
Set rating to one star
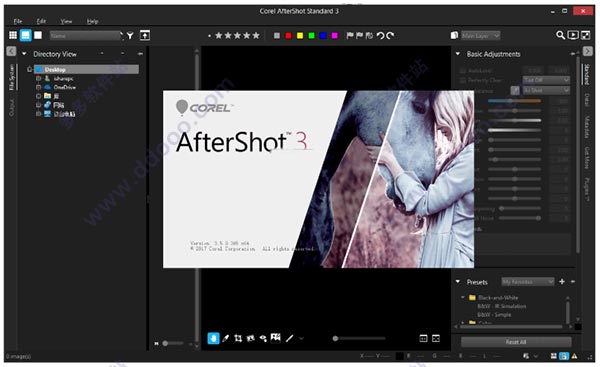219,36
